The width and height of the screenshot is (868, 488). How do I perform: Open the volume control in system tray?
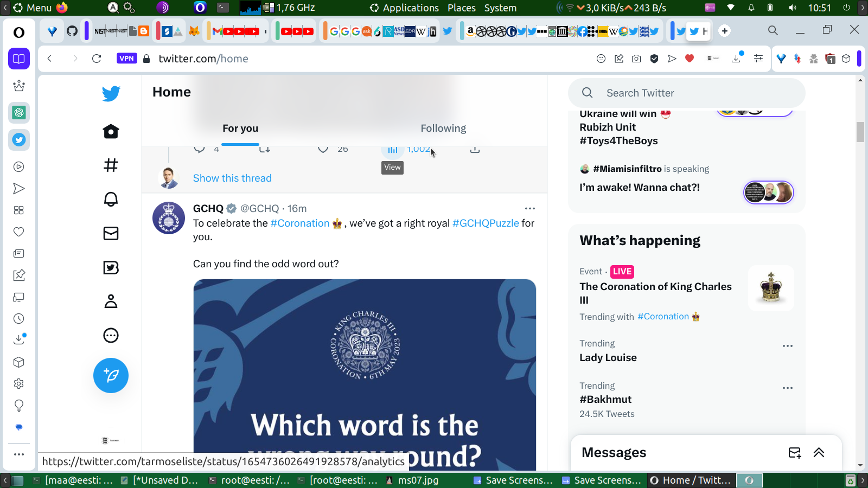click(x=793, y=8)
